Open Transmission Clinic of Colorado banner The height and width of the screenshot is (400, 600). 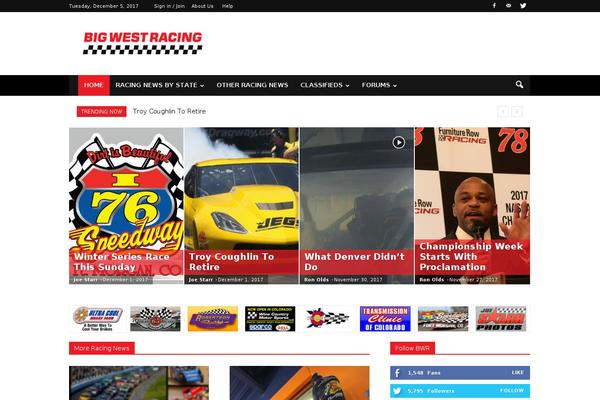(x=385, y=318)
